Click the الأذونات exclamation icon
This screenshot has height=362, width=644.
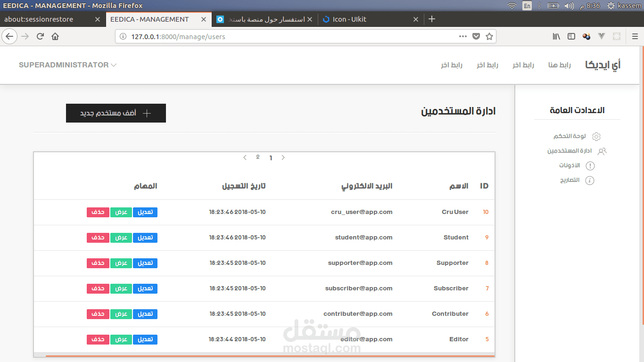click(590, 165)
